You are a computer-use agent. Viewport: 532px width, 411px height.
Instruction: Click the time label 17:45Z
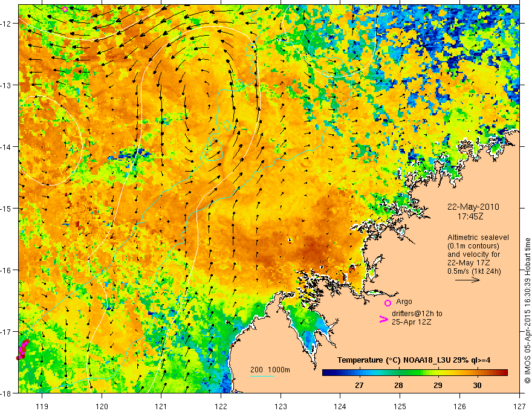470,216
